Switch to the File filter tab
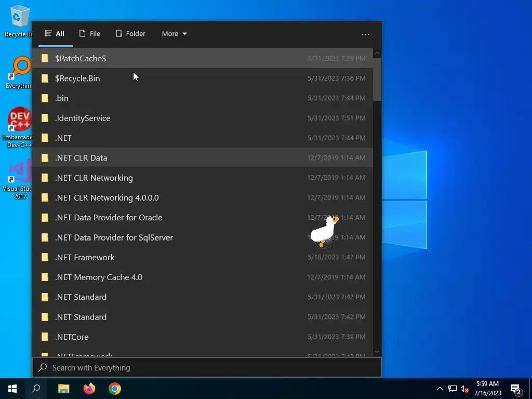 (x=90, y=34)
